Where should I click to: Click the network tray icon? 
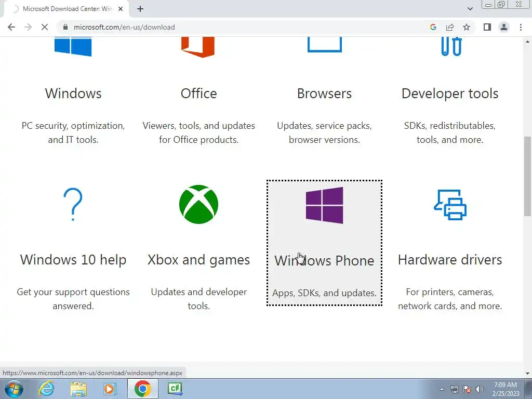pyautogui.click(x=454, y=389)
